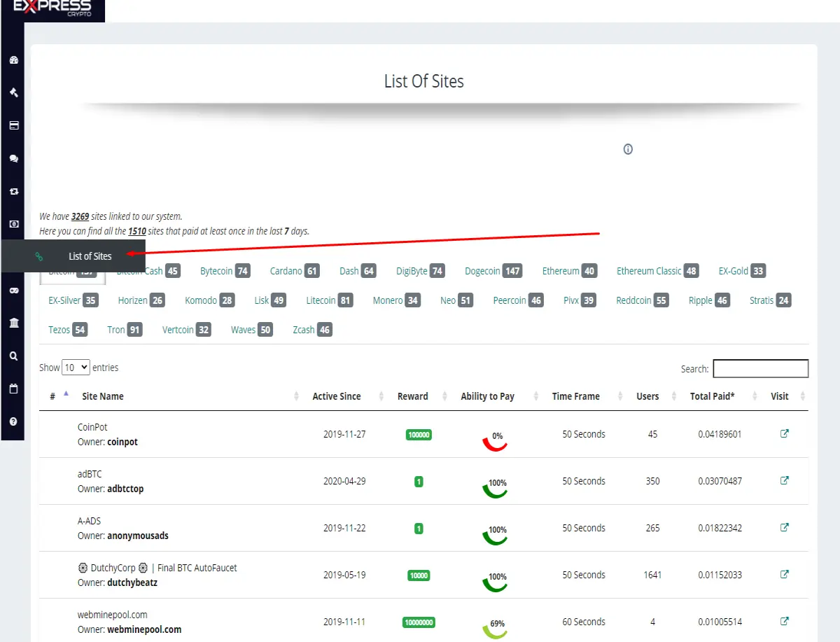Switch to the Dogecoin tab
Viewport: 840px width, 642px height.
point(493,271)
